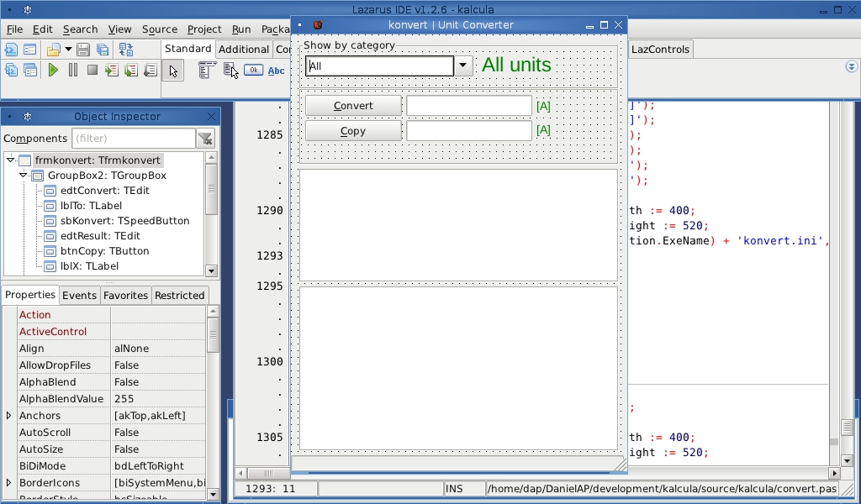Select lblX: TLabel in component tree
The height and width of the screenshot is (504, 861).
point(89,266)
